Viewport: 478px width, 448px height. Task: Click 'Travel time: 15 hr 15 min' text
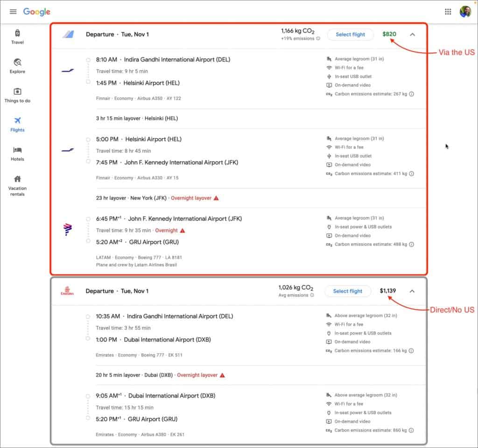pos(124,407)
